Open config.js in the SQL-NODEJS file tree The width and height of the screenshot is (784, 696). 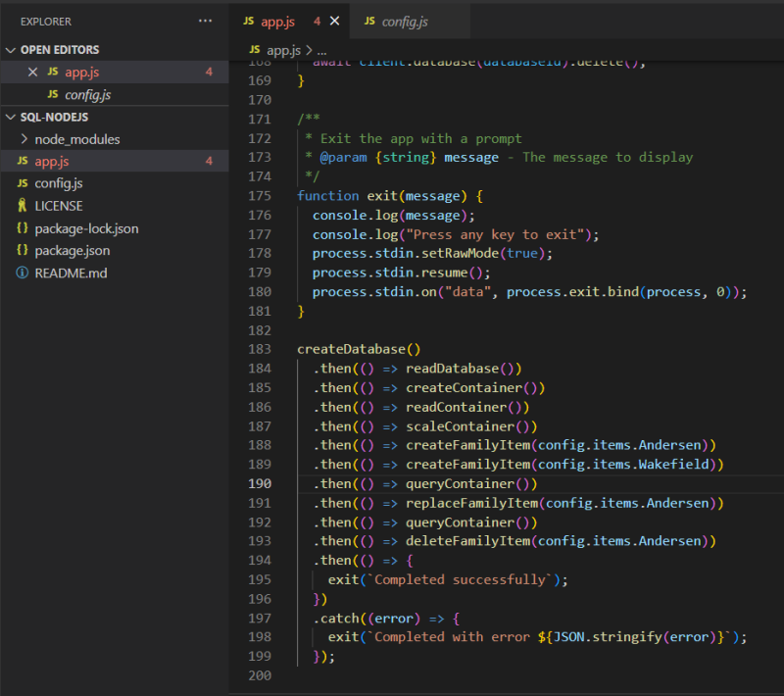(58, 184)
